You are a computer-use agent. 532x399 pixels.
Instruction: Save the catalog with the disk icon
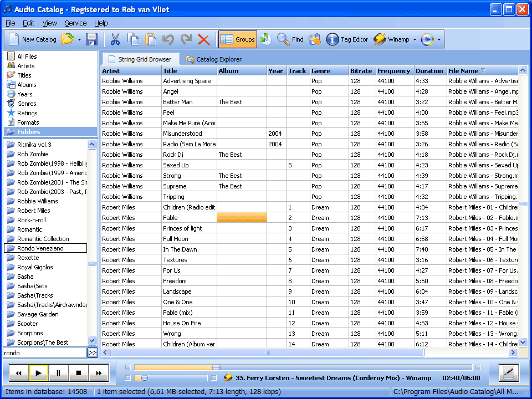click(x=93, y=39)
